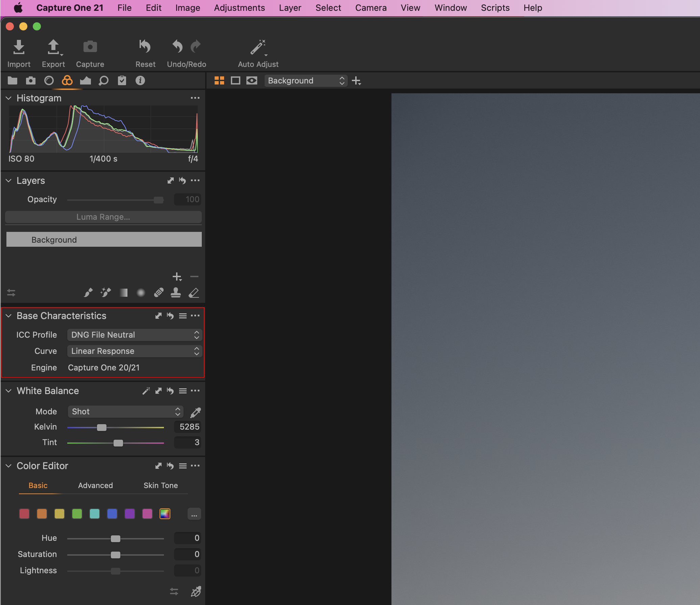Screen dimensions: 700x605
Task: Click the Redo arrow icon
Action: 195,47
